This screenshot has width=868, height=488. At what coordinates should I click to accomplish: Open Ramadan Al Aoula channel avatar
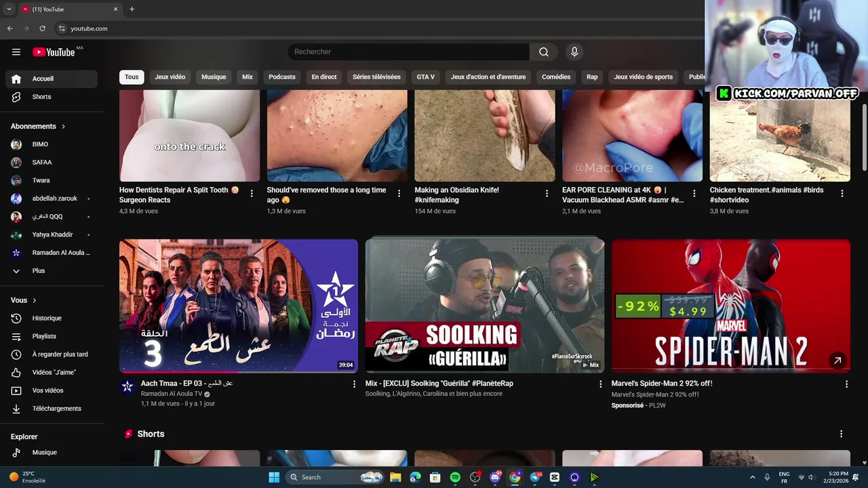127,387
